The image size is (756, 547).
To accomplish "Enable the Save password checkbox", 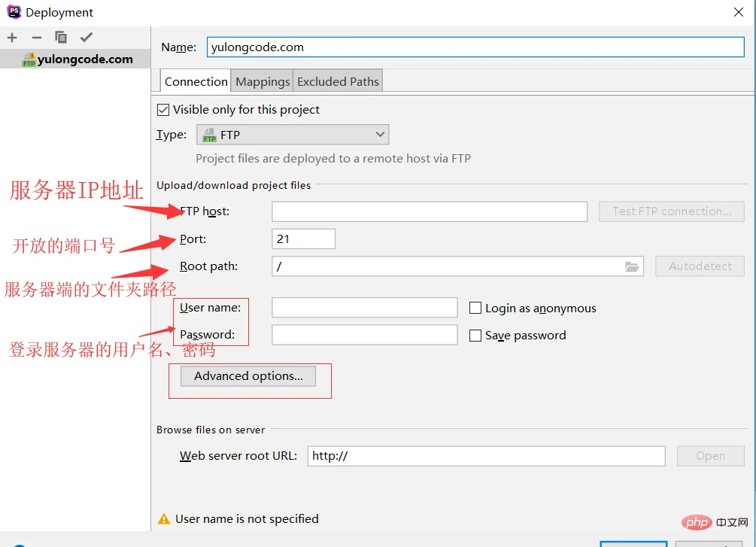I will tap(475, 336).
